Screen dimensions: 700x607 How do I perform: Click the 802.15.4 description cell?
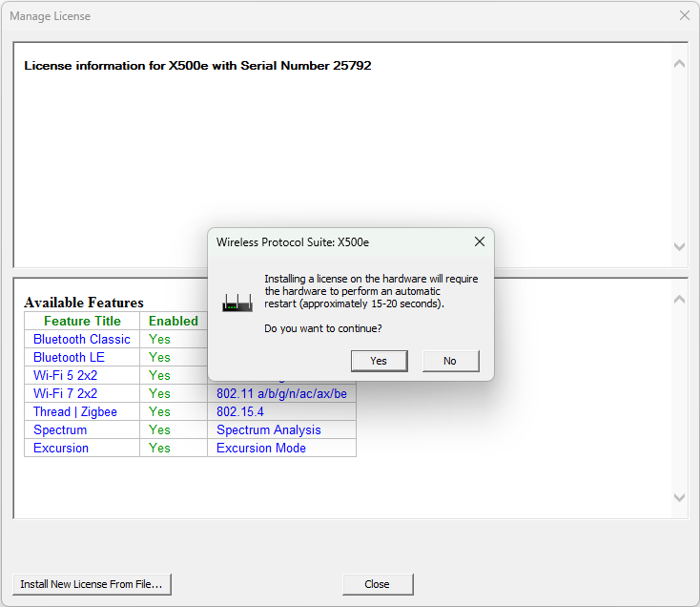pos(281,411)
